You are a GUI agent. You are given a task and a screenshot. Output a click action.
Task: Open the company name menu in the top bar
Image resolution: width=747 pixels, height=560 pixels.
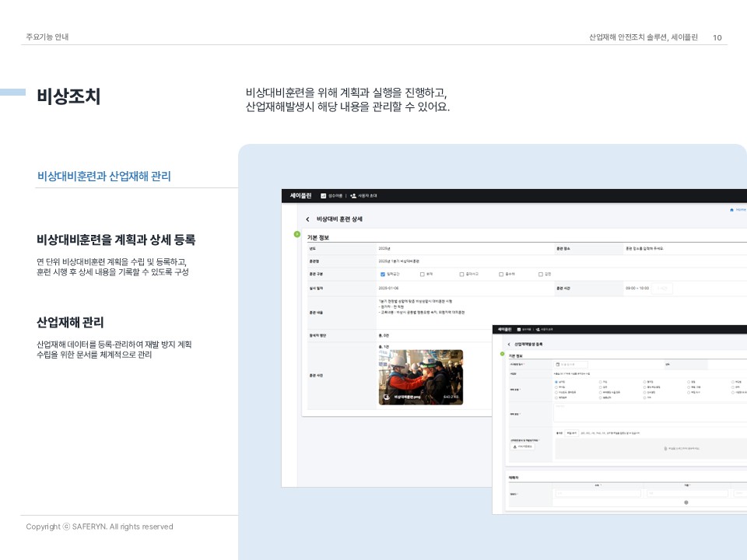click(x=331, y=196)
